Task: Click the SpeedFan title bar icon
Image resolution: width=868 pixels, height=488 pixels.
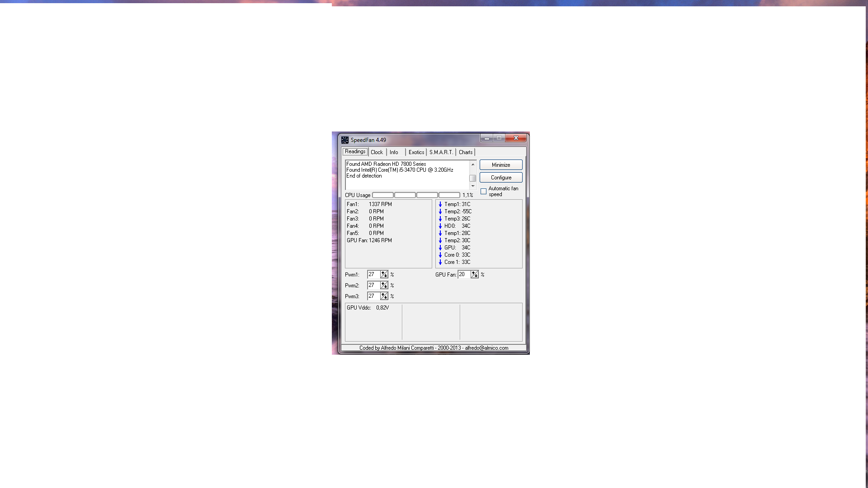Action: pyautogui.click(x=344, y=140)
